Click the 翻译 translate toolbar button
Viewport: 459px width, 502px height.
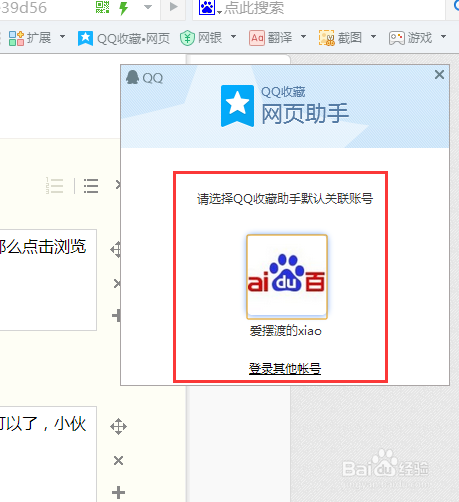[271, 38]
